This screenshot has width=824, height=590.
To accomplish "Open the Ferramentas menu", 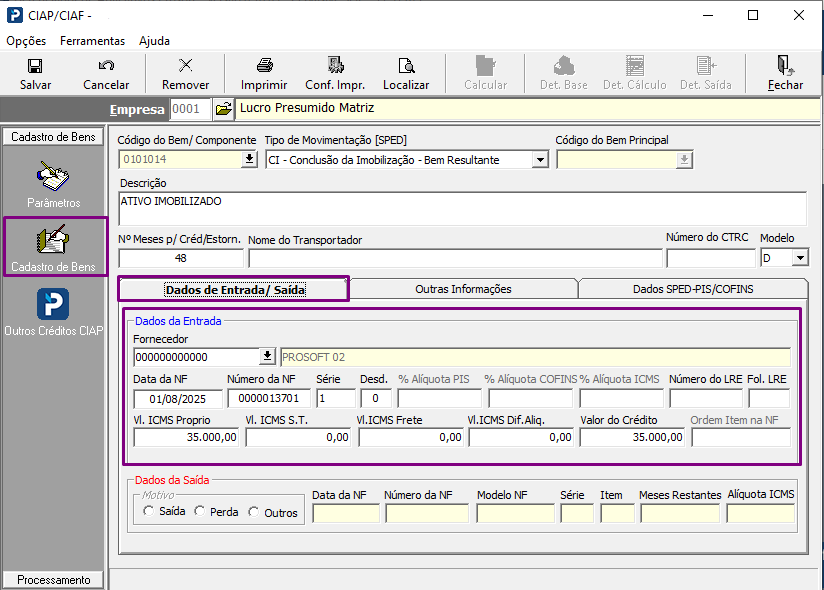I will [x=92, y=41].
